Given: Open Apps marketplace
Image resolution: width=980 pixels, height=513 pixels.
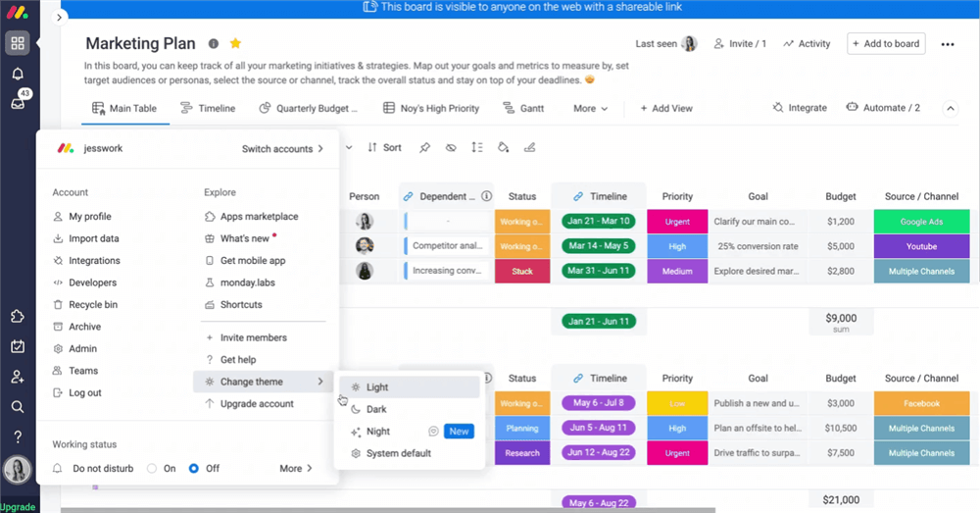Looking at the screenshot, I should pos(252,217).
